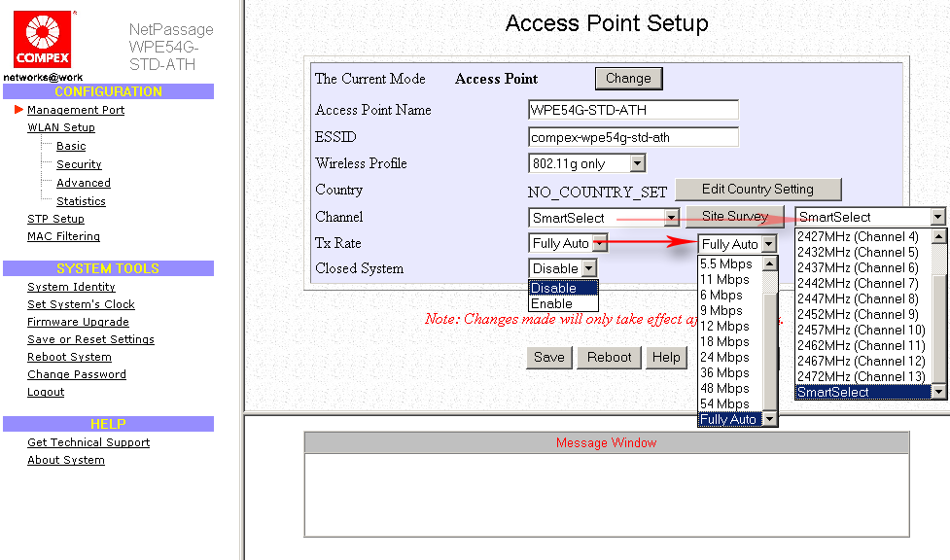Select 2457MHz (Channel 10)

[x=862, y=330]
